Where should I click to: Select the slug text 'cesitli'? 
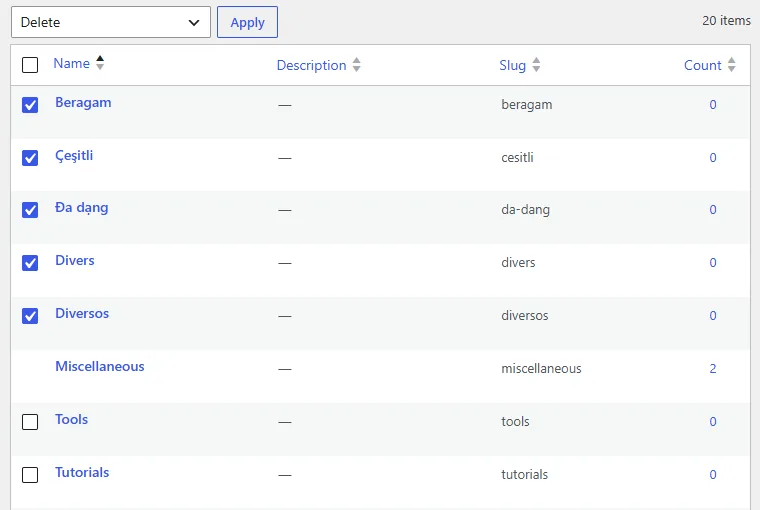(x=517, y=157)
